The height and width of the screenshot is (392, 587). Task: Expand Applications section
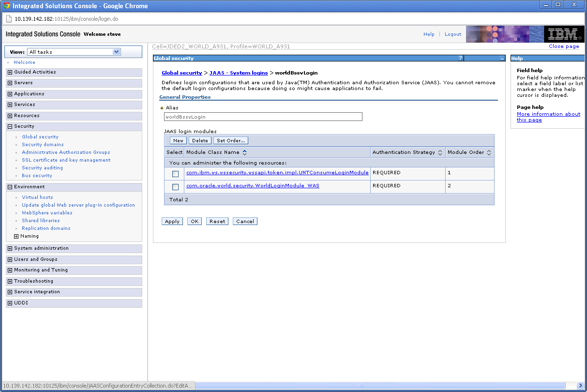click(10, 94)
